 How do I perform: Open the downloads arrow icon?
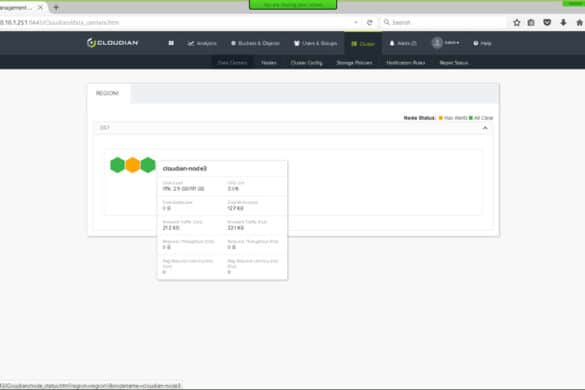[563, 22]
